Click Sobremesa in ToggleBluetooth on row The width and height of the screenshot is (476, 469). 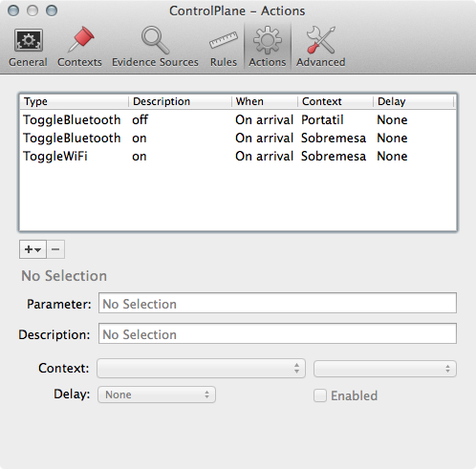pyautogui.click(x=334, y=139)
